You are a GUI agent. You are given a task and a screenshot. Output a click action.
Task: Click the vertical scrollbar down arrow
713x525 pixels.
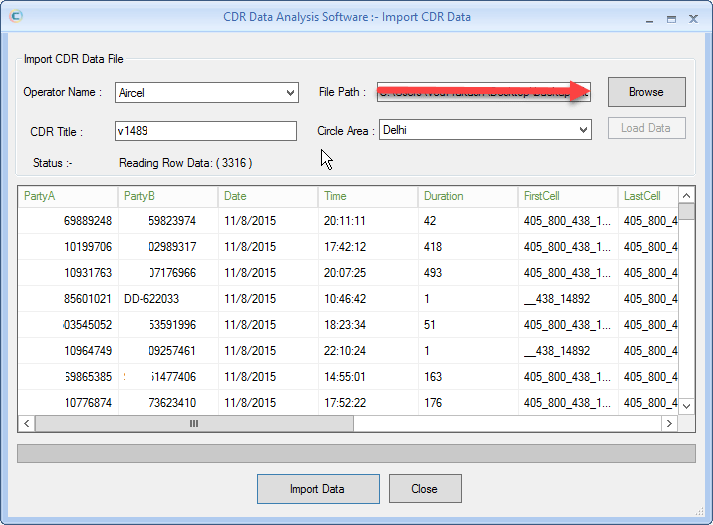pyautogui.click(x=687, y=406)
